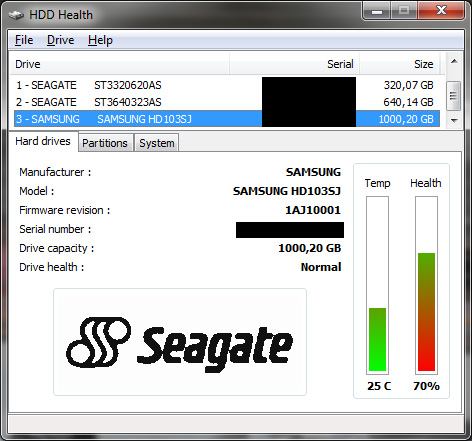Click the firmware revision 1AJ10001 value
This screenshot has height=441, width=472.
(x=313, y=210)
